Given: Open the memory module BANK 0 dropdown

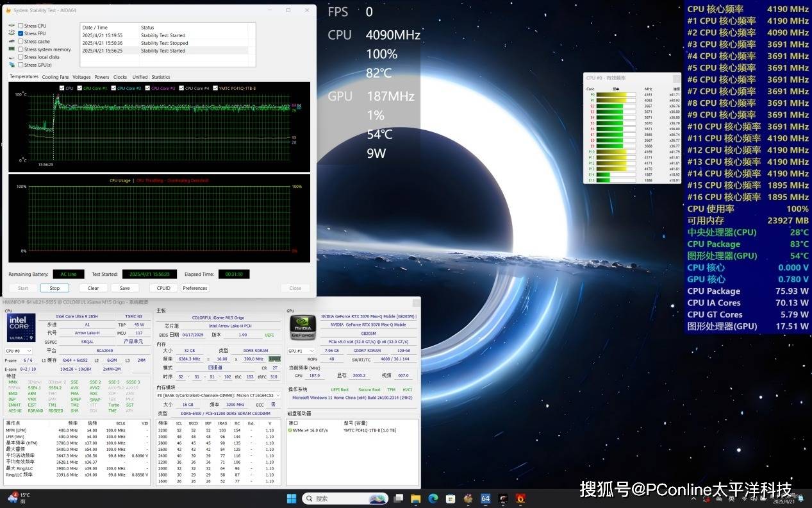Looking at the screenshot, I should click(x=219, y=395).
